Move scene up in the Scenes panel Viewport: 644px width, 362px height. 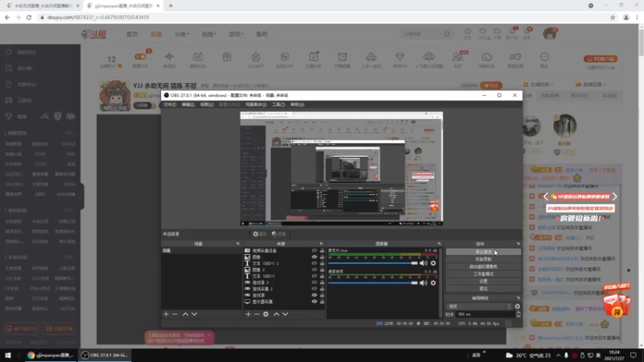186,314
